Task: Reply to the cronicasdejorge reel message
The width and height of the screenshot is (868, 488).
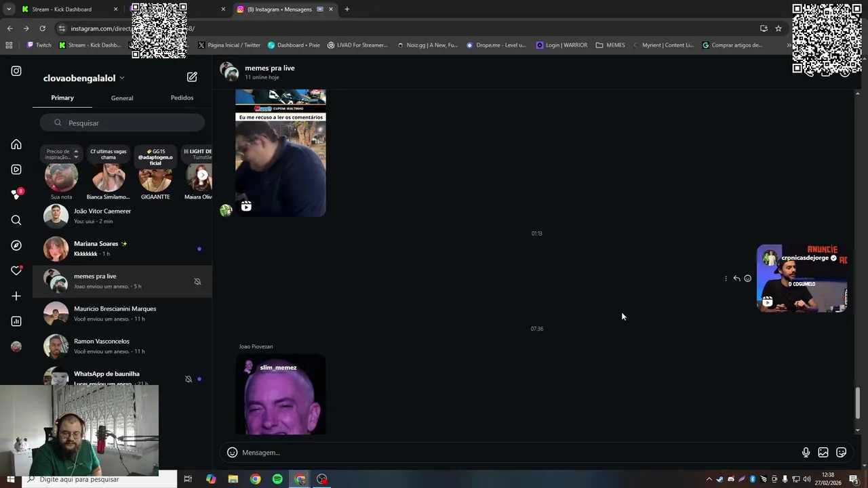Action: (x=736, y=279)
